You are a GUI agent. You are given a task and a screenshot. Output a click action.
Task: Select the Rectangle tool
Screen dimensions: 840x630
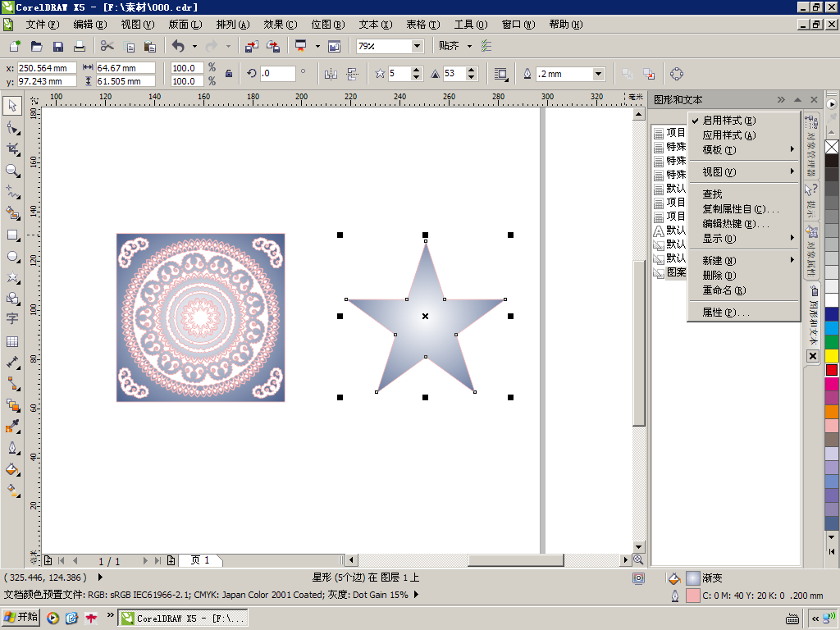13,235
